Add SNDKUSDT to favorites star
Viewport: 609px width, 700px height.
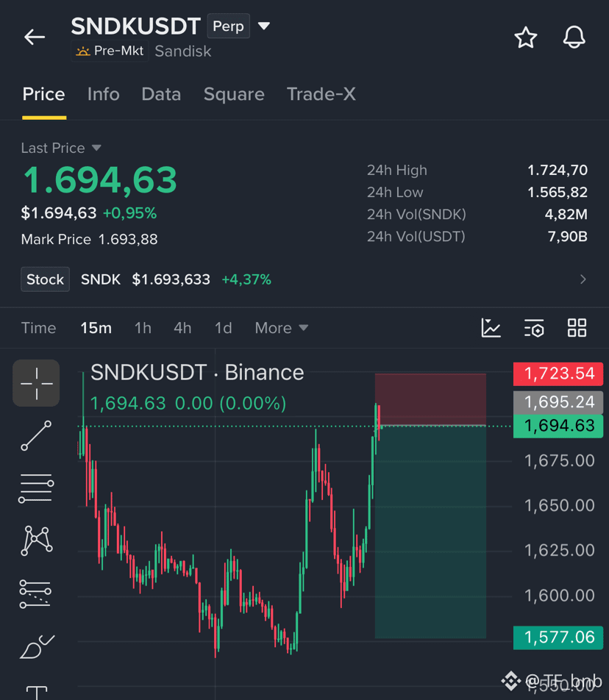tap(525, 37)
